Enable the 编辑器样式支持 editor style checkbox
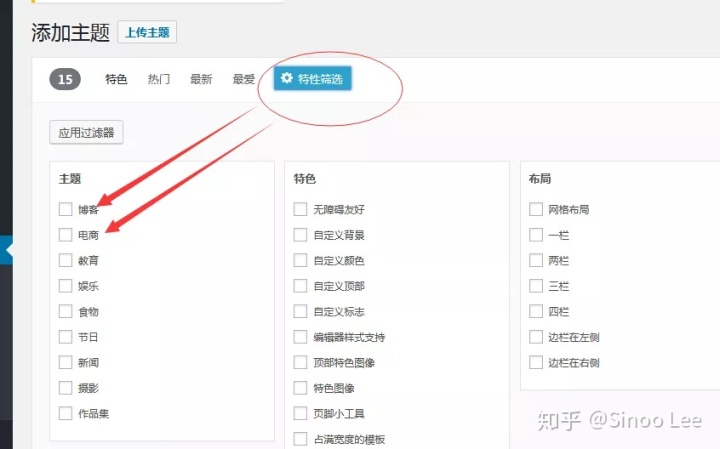The image size is (720, 449). coord(300,337)
